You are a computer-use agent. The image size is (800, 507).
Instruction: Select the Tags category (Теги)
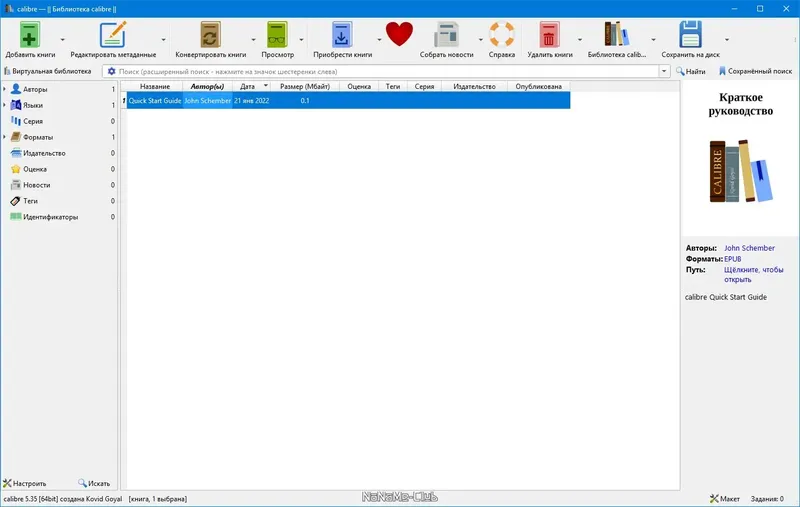30,201
